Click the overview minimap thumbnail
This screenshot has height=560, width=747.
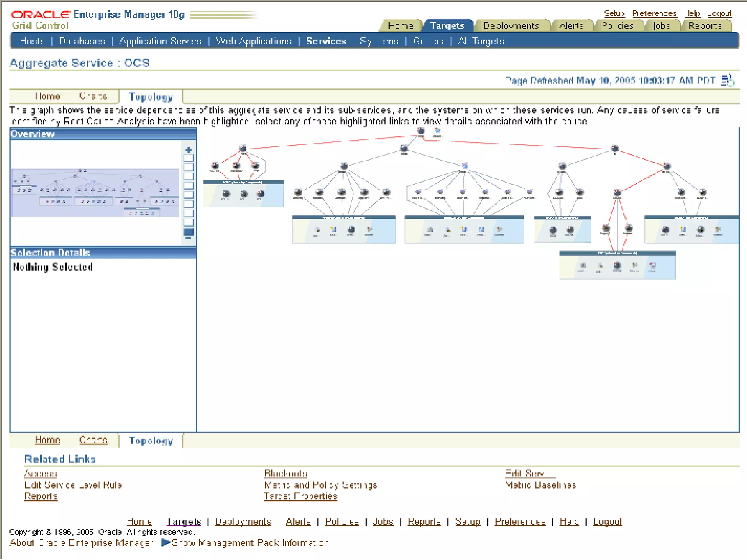95,192
